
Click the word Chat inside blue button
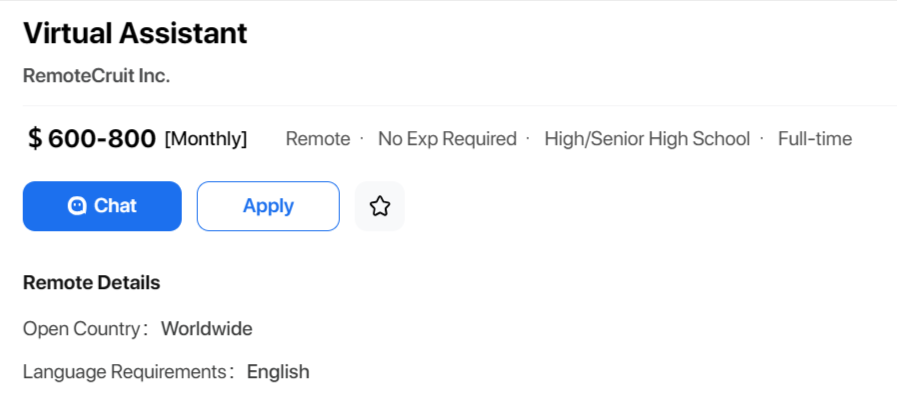pyautogui.click(x=116, y=206)
